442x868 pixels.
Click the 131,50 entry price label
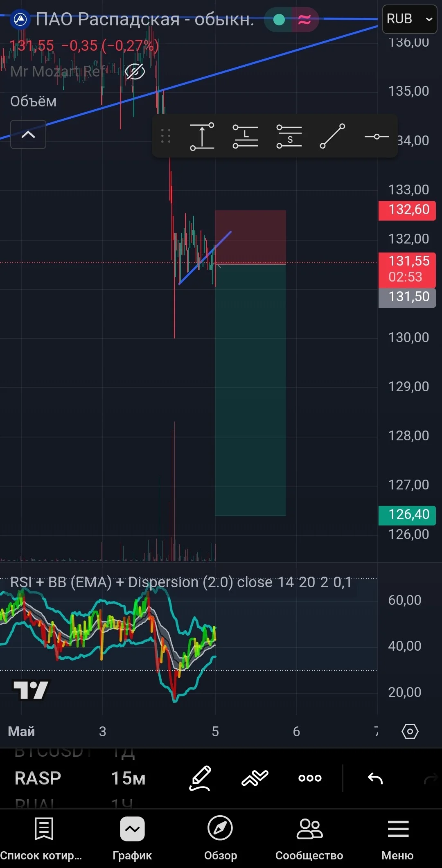click(407, 298)
